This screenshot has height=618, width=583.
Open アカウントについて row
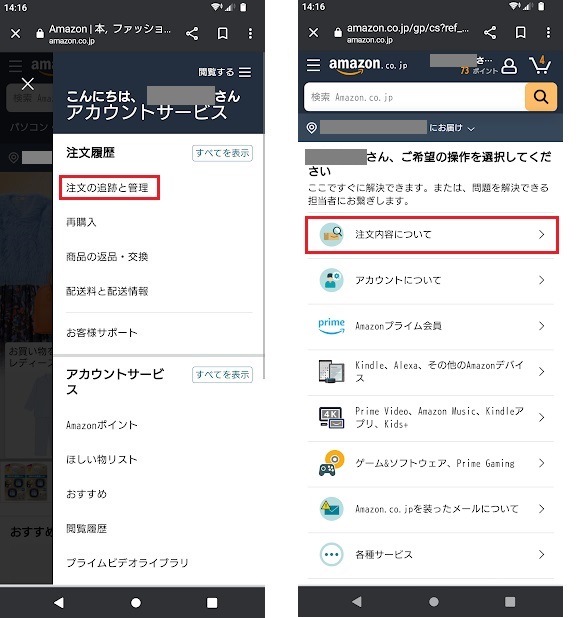[430, 280]
